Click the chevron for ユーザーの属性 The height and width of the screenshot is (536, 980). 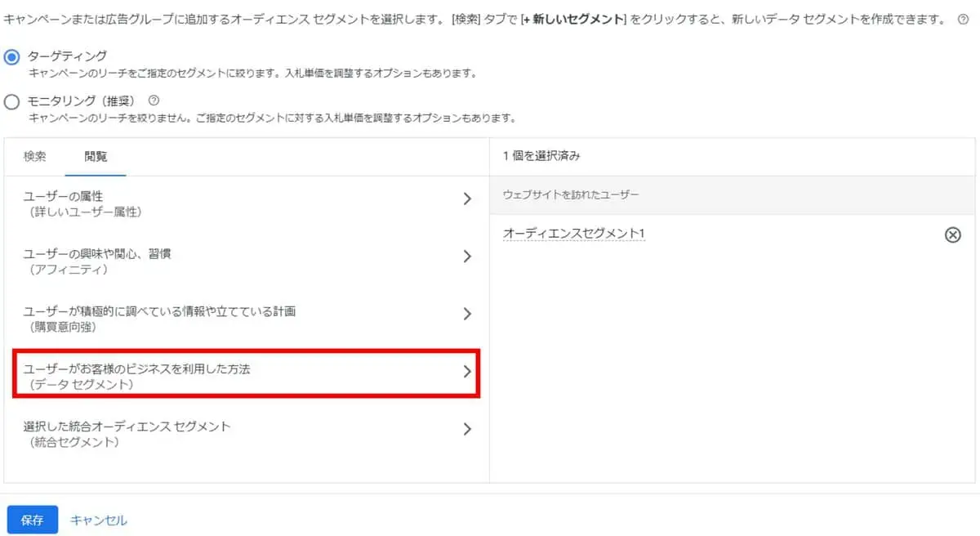coord(467,199)
